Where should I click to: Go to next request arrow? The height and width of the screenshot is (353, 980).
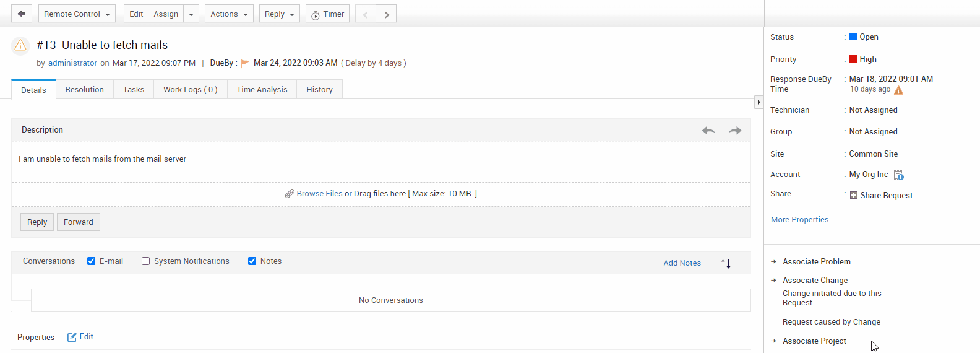pos(387,14)
